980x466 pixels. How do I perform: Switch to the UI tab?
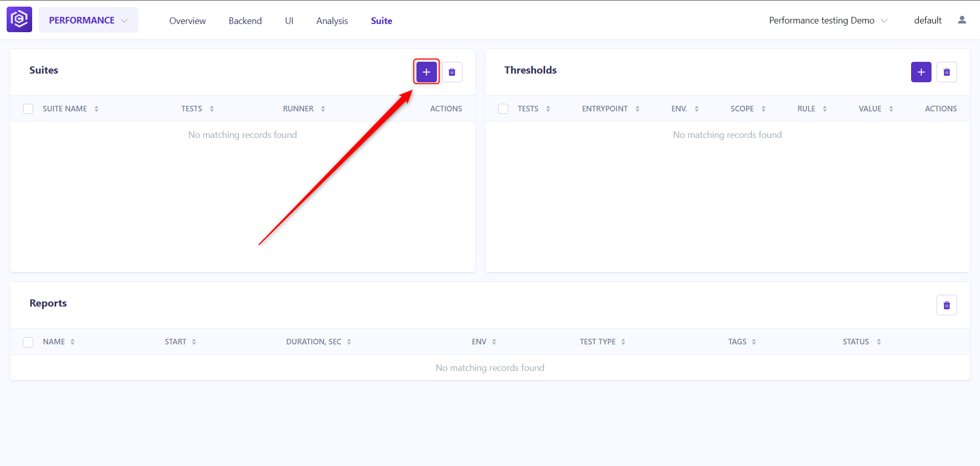pos(289,21)
